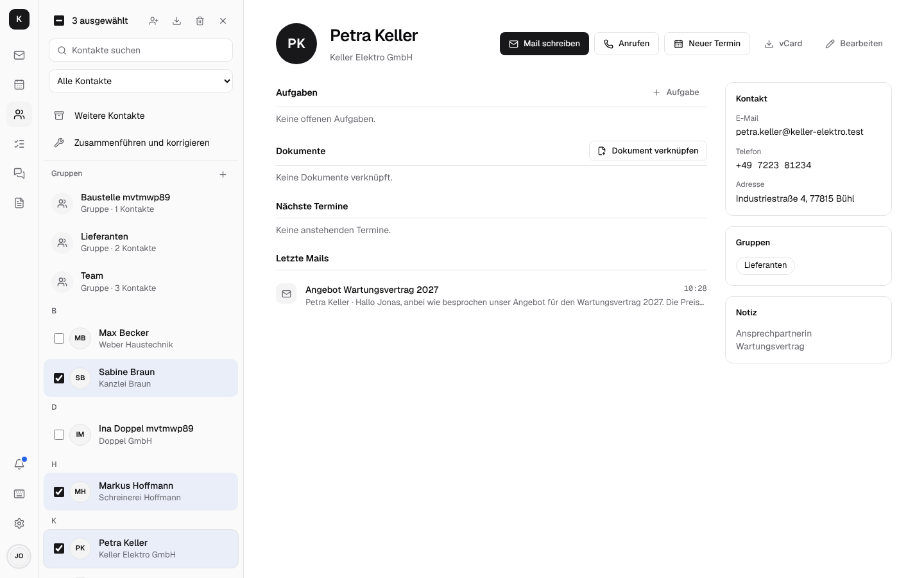
Task: Open the 'Angebot Wartungsvertrag 2027' mail
Action: click(x=492, y=295)
